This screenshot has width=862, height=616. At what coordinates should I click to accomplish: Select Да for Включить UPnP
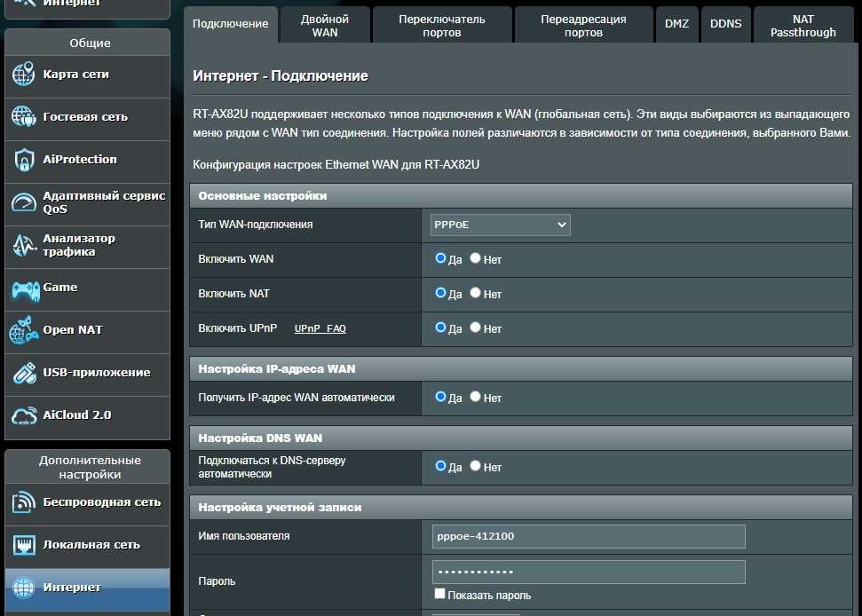coord(440,327)
